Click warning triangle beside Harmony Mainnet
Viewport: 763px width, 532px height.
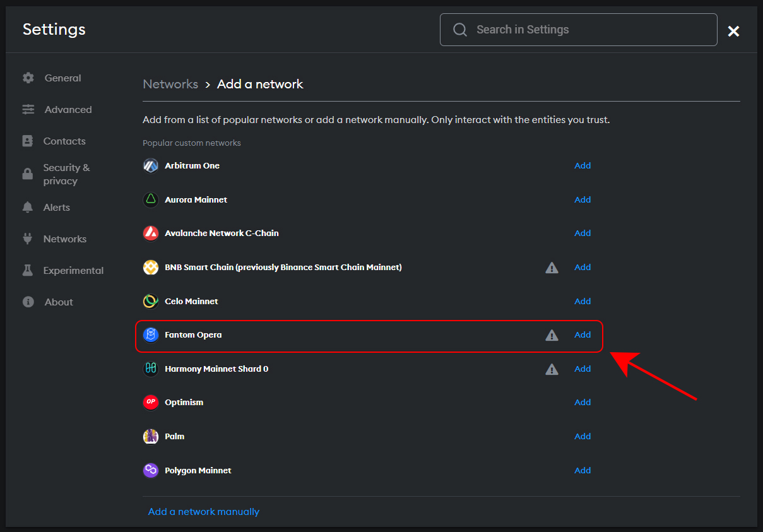pos(552,369)
